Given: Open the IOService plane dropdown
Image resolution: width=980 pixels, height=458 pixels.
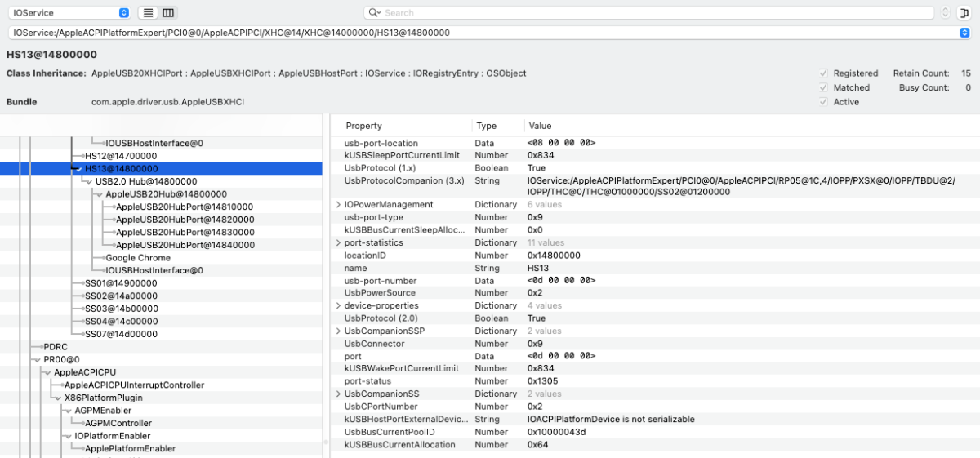Looking at the screenshot, I should [69, 13].
